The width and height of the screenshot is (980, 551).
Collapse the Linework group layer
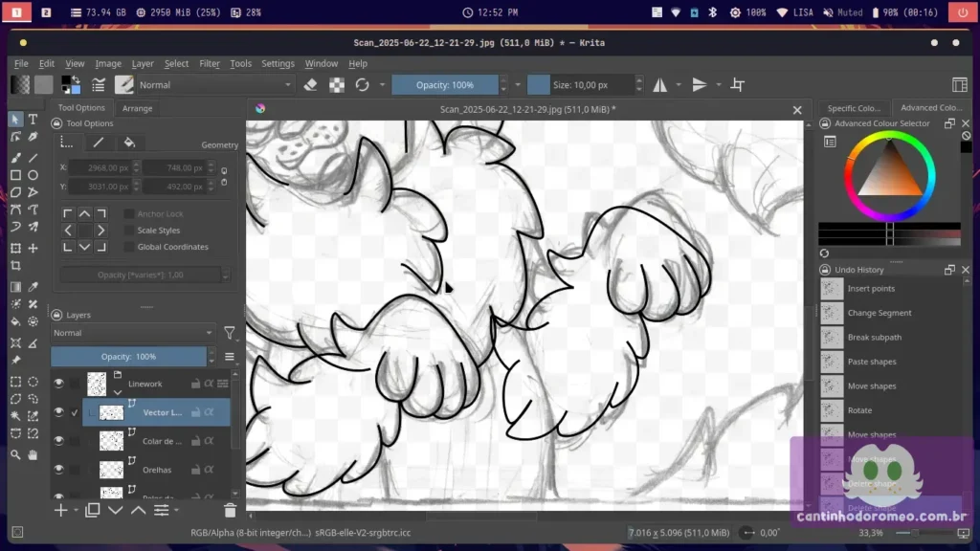[118, 392]
